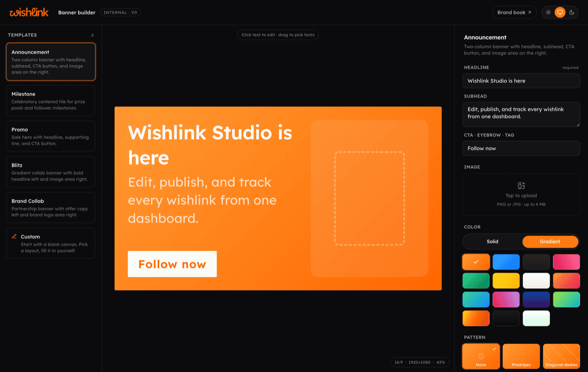The height and width of the screenshot is (372, 588).
Task: Tap to upload an image
Action: 521,194
